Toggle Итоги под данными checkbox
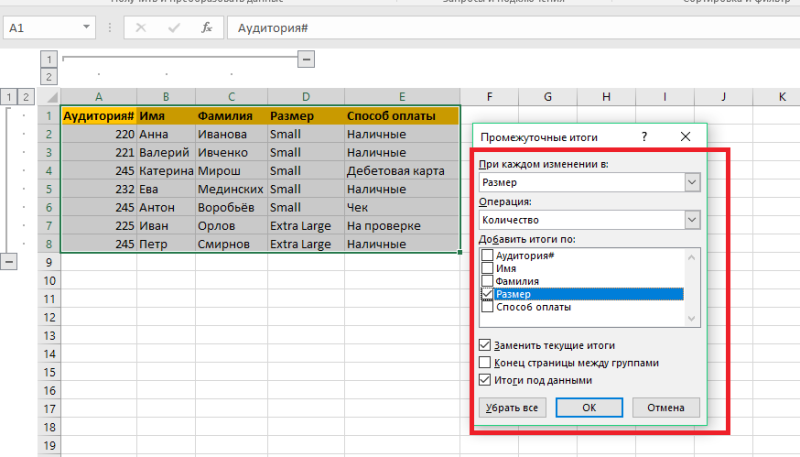This screenshot has width=800, height=457. [485, 380]
